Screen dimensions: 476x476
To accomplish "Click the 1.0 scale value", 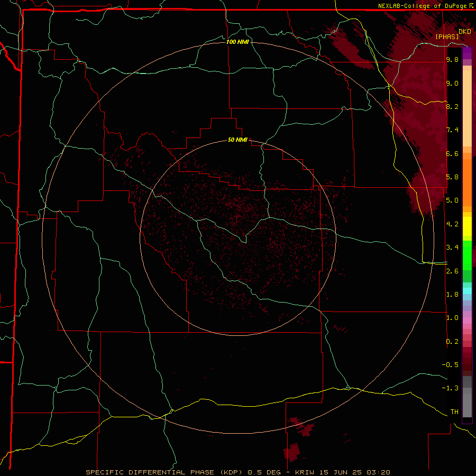I will [x=452, y=318].
